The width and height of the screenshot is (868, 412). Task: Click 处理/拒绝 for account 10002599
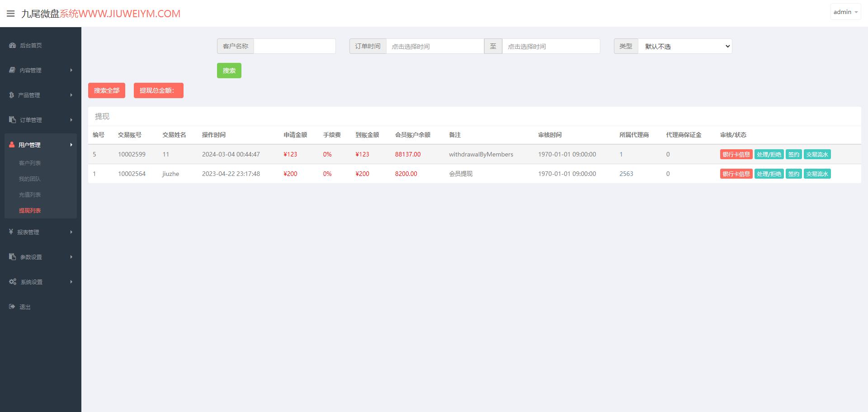[769, 154]
